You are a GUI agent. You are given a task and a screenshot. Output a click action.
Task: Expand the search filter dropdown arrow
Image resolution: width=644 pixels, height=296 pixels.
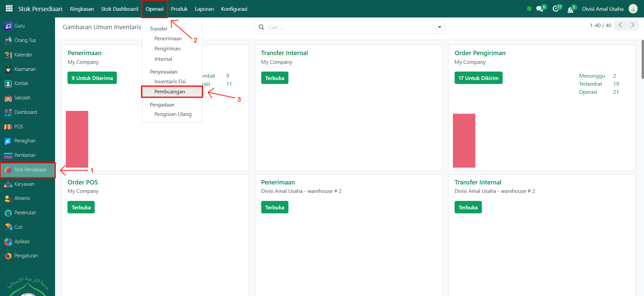coord(439,27)
